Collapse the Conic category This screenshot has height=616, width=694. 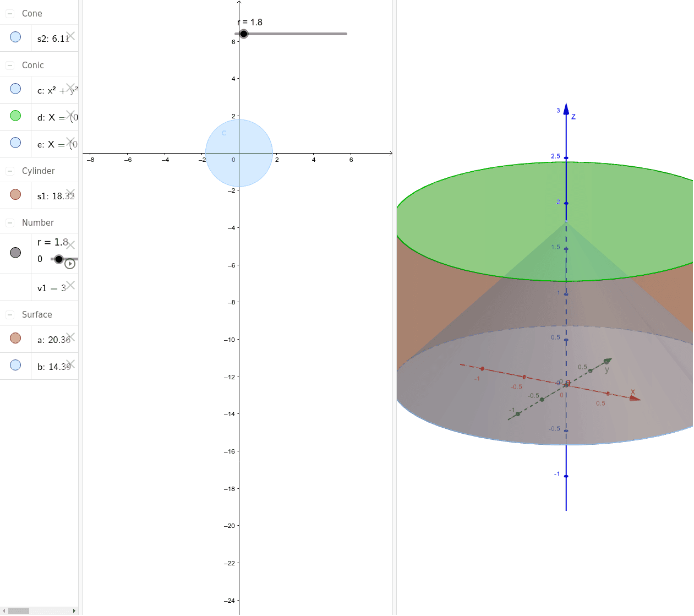tap(10, 65)
